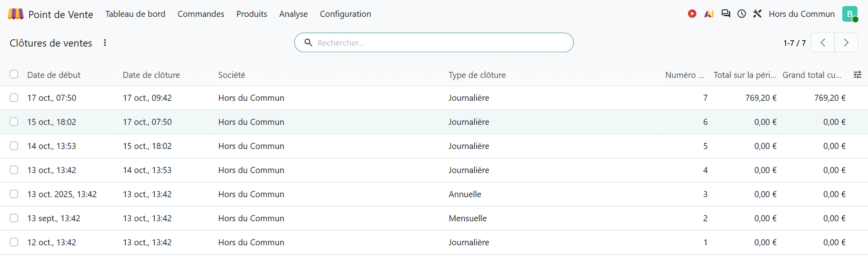Open the Clôtures de ventes actions menu dots
Image resolution: width=868 pixels, height=271 pixels.
click(x=105, y=43)
